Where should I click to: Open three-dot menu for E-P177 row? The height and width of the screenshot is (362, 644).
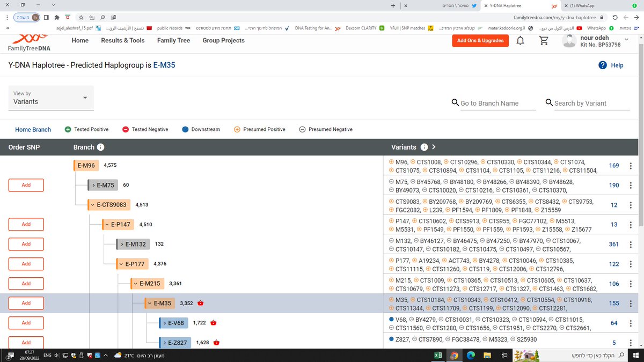tap(630, 264)
